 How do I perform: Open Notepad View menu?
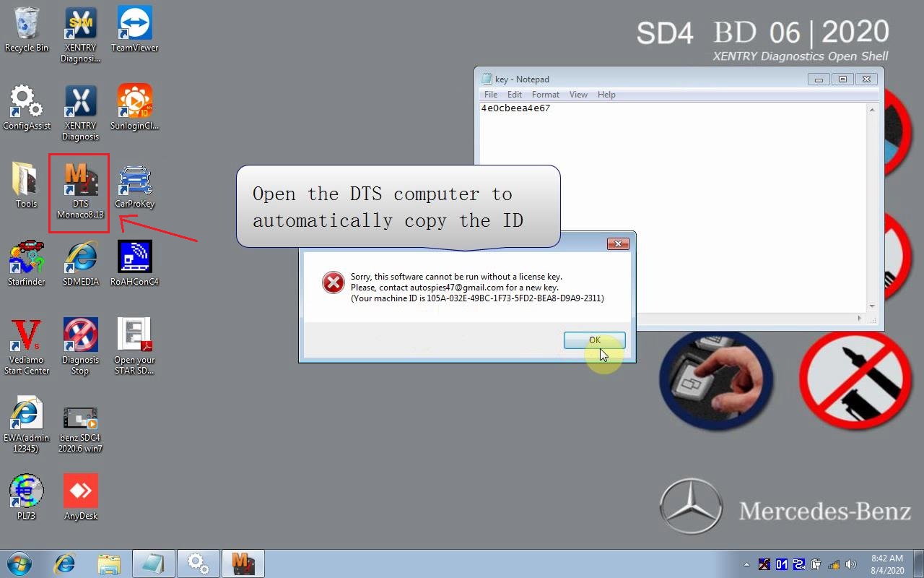pyautogui.click(x=578, y=95)
